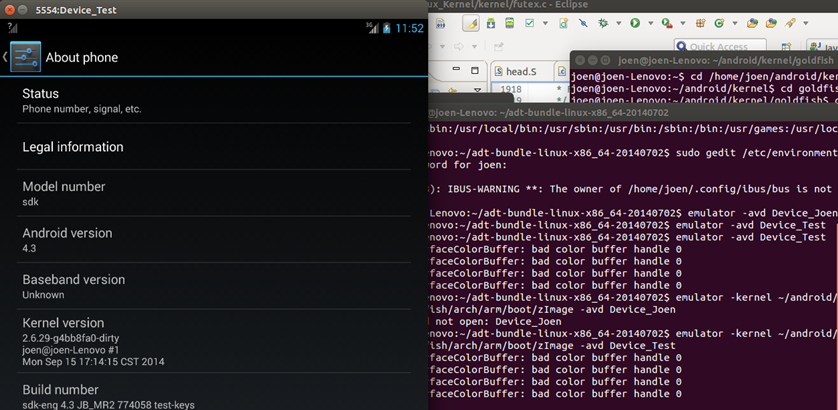Click battery icon in Android status bar
Viewport: 838px width, 410px height.
point(387,28)
